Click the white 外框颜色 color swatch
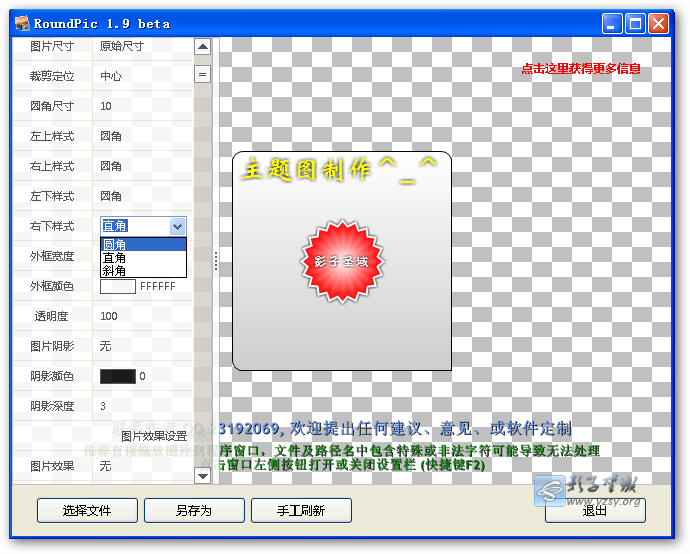 pyautogui.click(x=118, y=287)
